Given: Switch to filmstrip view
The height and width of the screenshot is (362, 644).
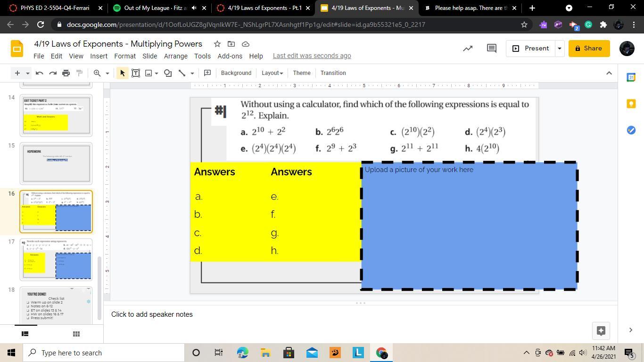Looking at the screenshot, I should tap(25, 334).
